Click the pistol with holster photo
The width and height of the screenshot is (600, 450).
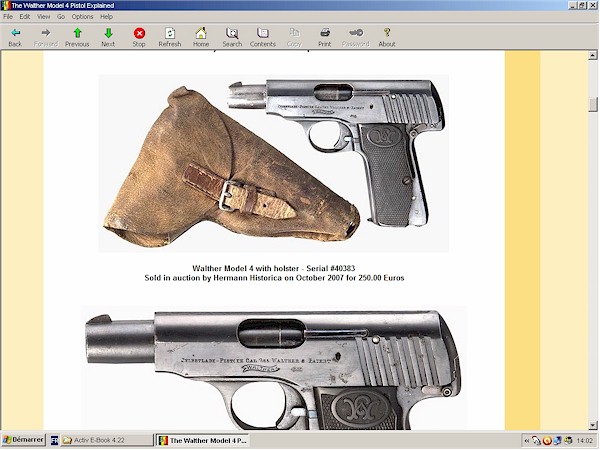(274, 163)
